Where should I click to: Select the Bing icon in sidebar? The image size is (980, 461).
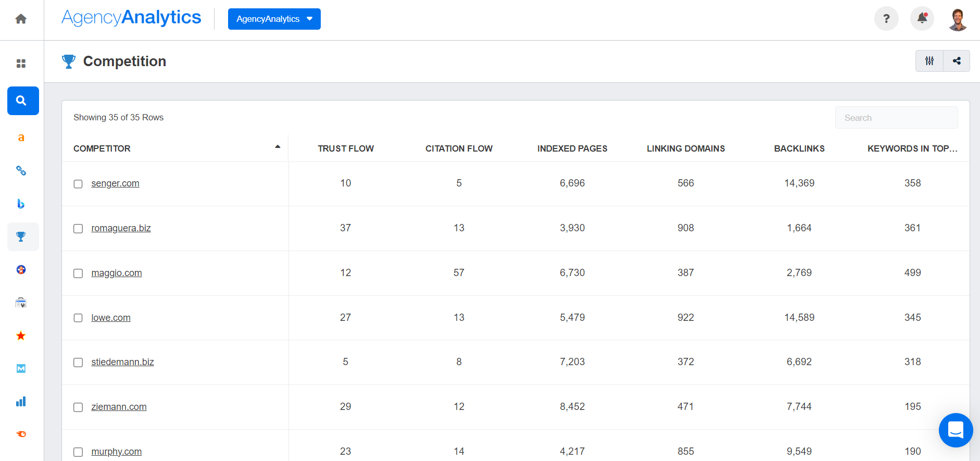coord(21,204)
